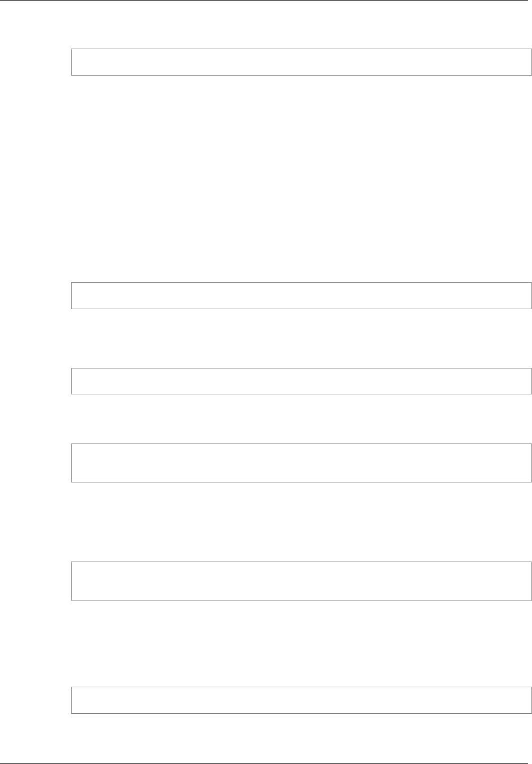Click the large blank area between first and second boxes

point(301,179)
